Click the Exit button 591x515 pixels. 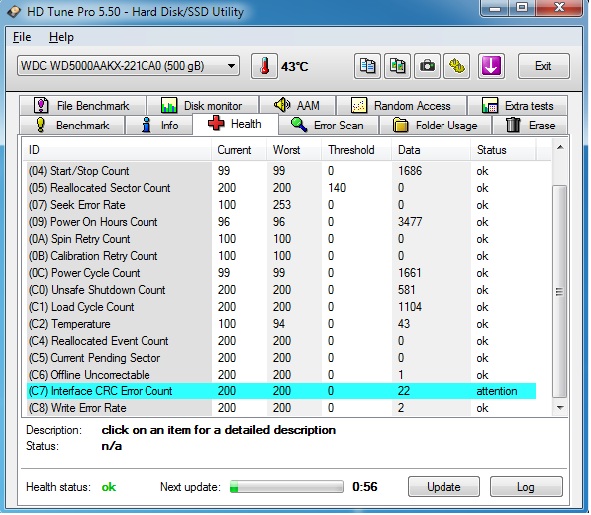tap(543, 66)
